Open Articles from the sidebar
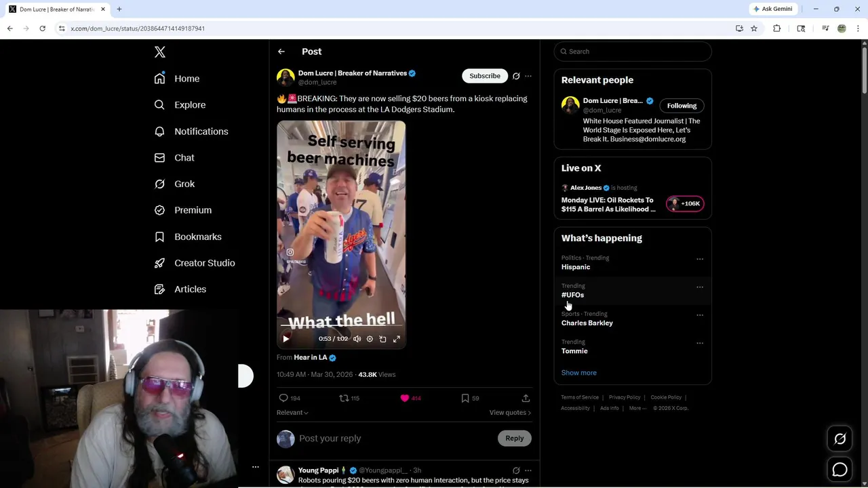 (x=180, y=289)
